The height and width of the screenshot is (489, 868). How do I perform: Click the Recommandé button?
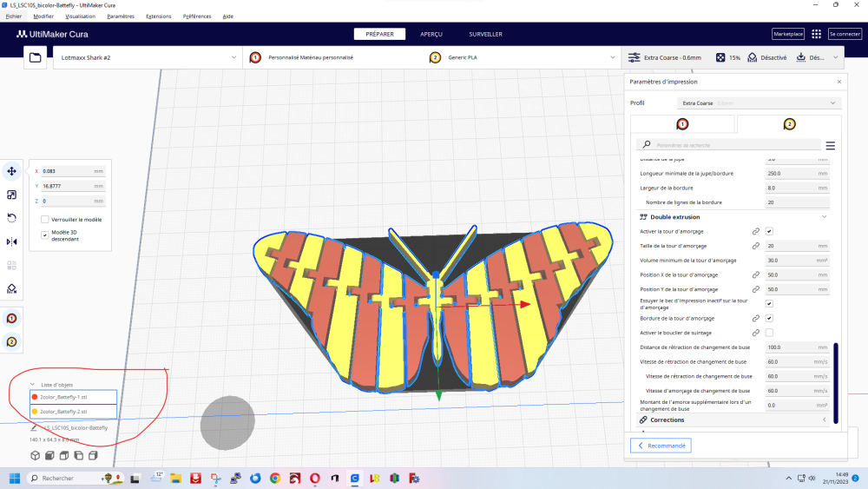click(661, 446)
